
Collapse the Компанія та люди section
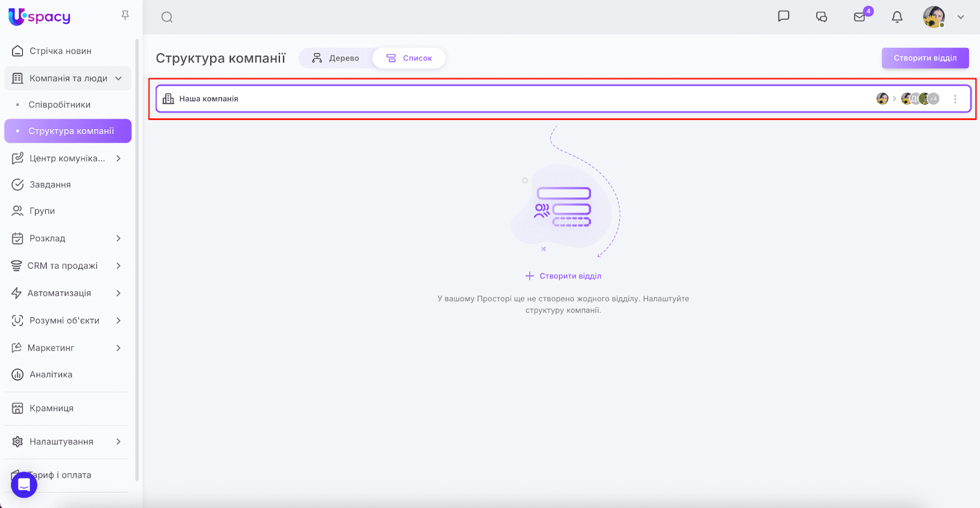(118, 78)
